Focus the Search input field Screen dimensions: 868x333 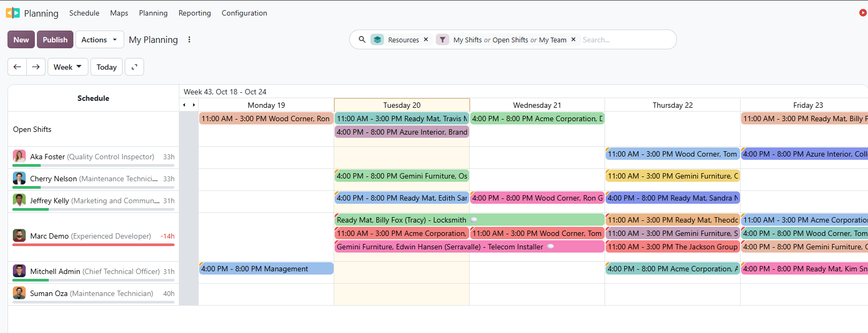625,40
